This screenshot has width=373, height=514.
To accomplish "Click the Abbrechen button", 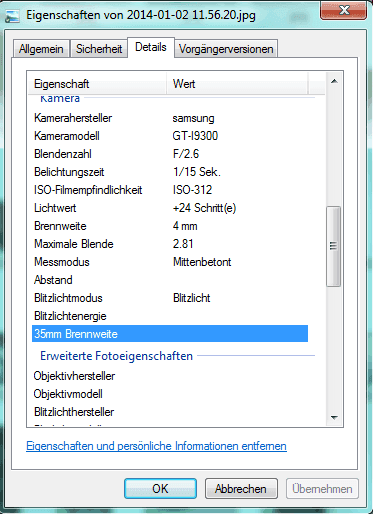I will 241,489.
